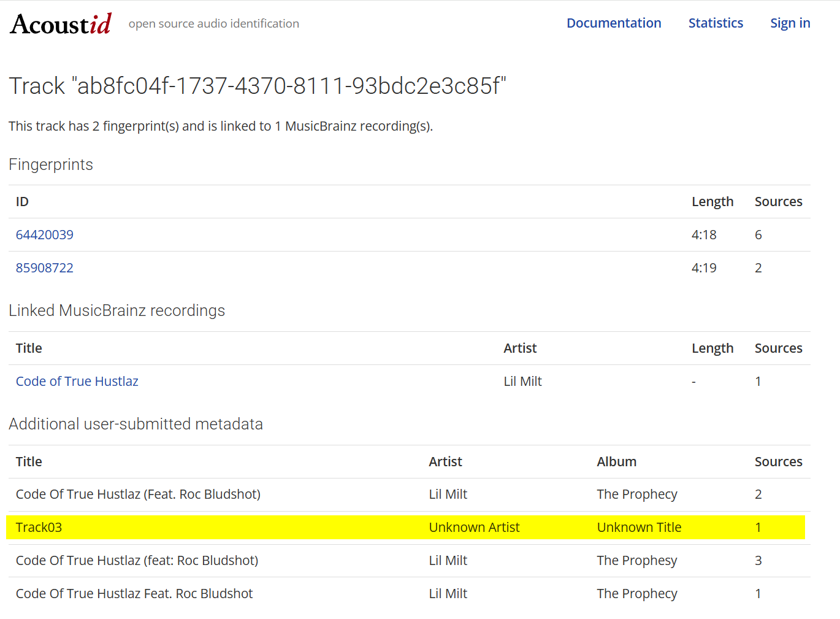Click the Lil Milt artist in linked recordings
The width and height of the screenshot is (840, 619).
522,382
